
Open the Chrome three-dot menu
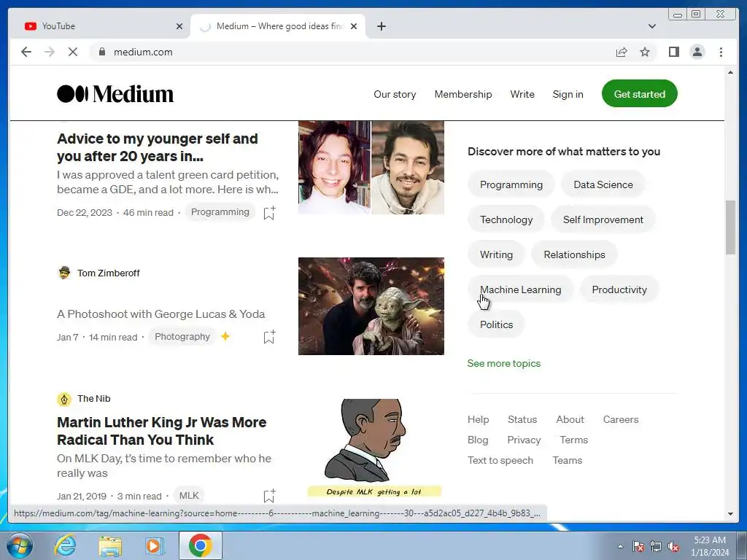tap(721, 52)
